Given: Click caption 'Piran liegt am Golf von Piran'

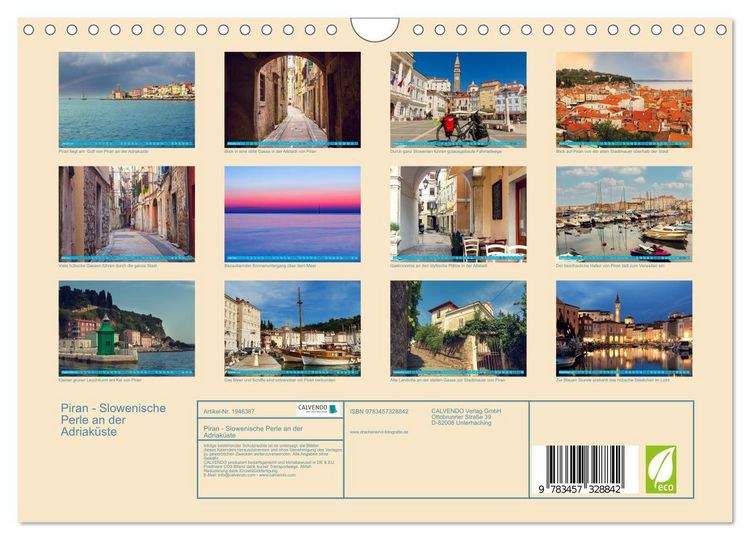Looking at the screenshot, I should (x=103, y=151).
